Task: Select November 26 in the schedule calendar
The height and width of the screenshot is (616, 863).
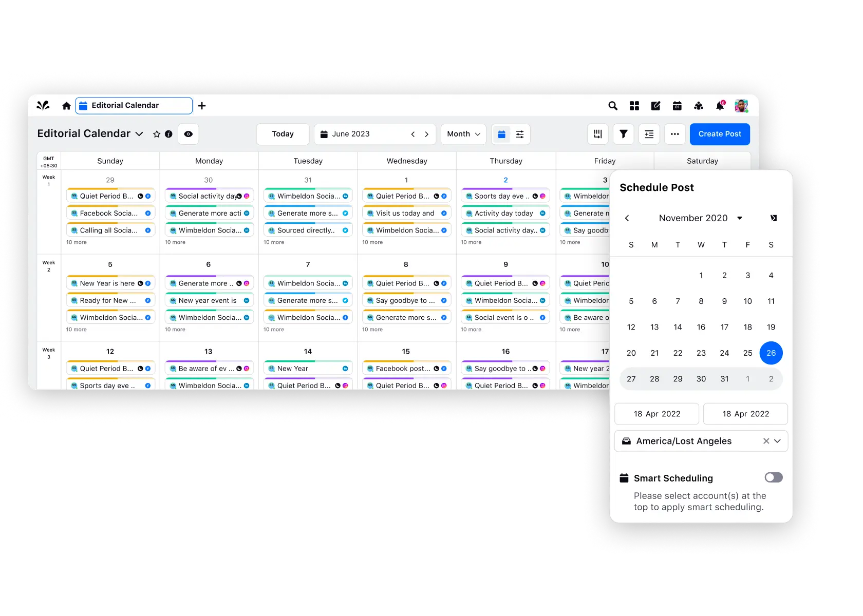Action: (x=771, y=353)
